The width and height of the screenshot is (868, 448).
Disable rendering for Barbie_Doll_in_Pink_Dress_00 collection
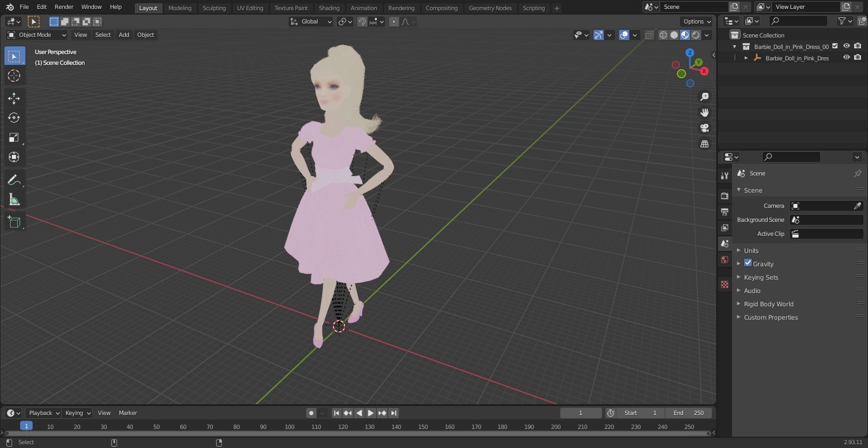click(858, 46)
